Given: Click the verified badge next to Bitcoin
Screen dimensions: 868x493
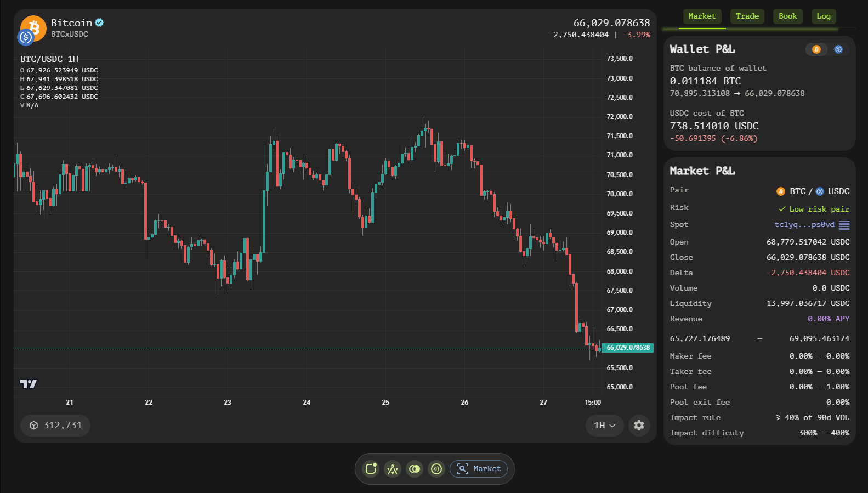Looking at the screenshot, I should click(x=99, y=22).
